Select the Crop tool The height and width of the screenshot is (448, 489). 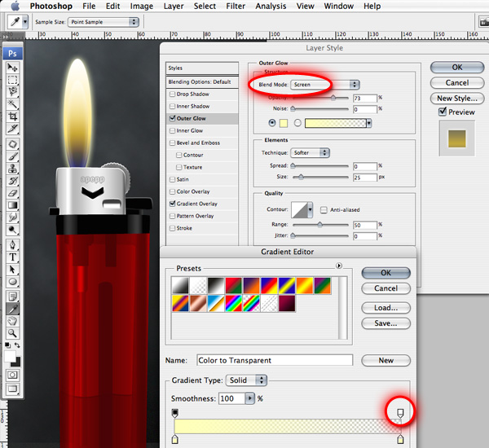[13, 117]
